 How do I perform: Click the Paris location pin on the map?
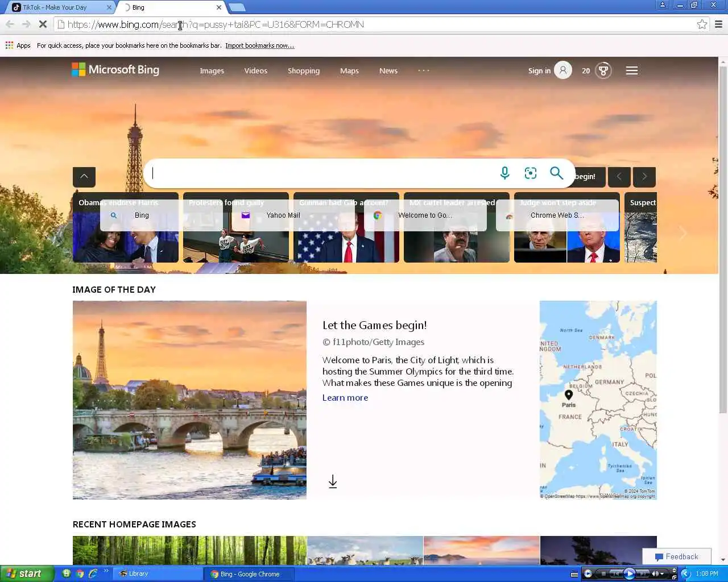coord(568,394)
